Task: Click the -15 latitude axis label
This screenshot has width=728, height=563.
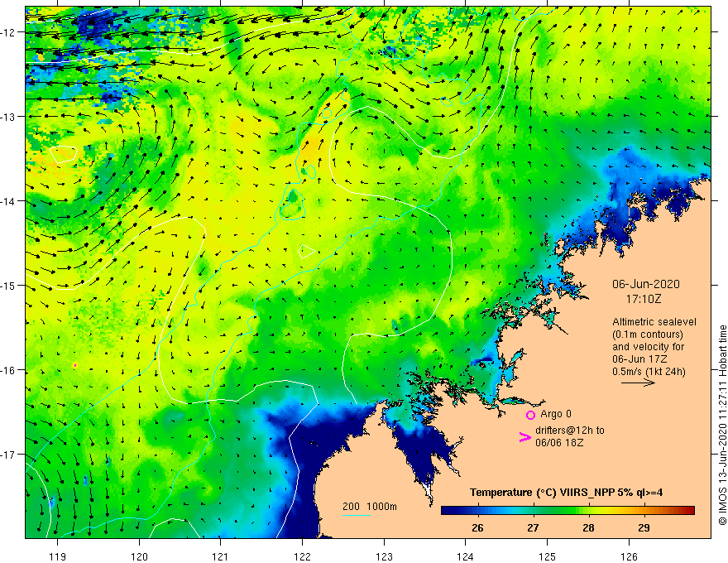Action: (x=9, y=285)
